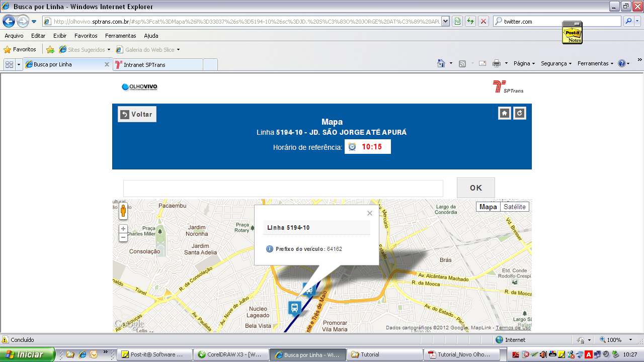The width and height of the screenshot is (644, 362).
Task: Focus the search field next to OK
Action: (x=283, y=189)
